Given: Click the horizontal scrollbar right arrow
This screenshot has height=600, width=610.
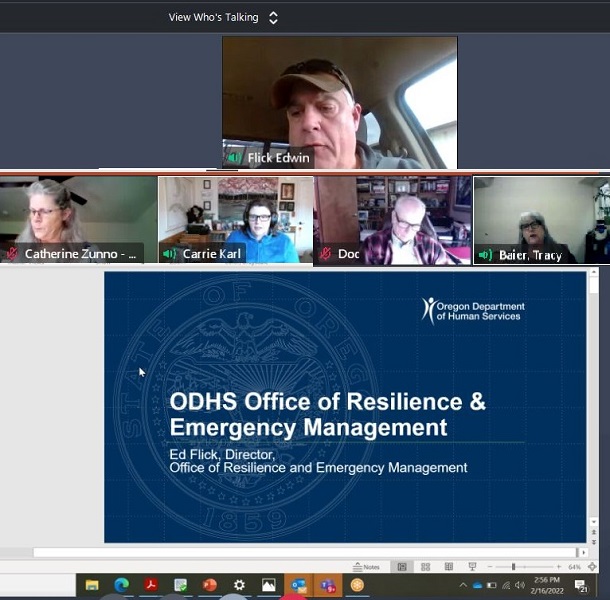Looking at the screenshot, I should tap(583, 552).
